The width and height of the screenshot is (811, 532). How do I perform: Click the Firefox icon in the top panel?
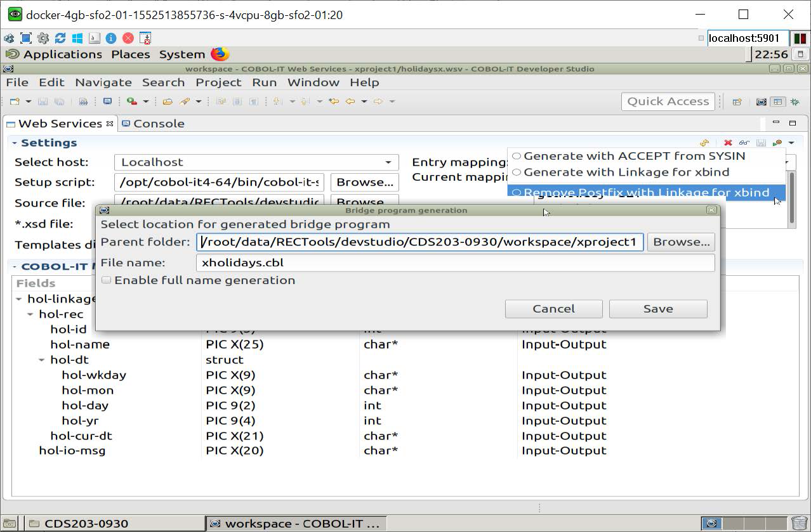coord(220,54)
